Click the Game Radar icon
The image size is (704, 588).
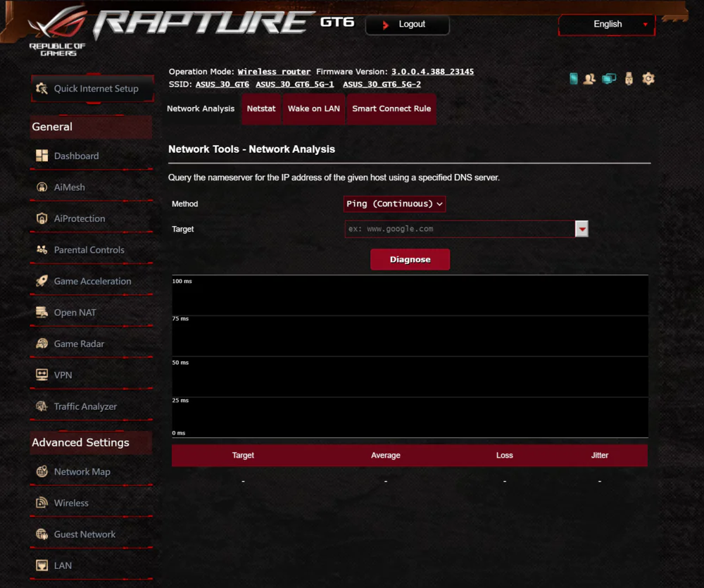[42, 344]
